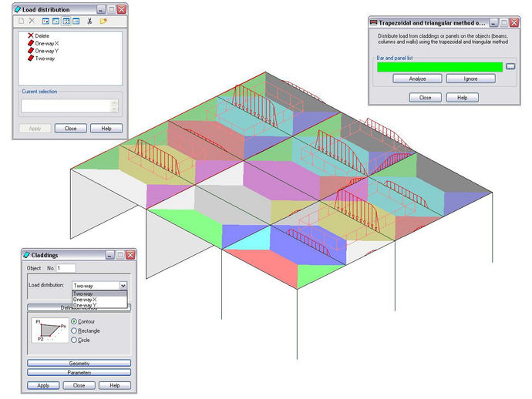
Task: Close the Trapezoidal and triangular method window
Action: coord(514,22)
